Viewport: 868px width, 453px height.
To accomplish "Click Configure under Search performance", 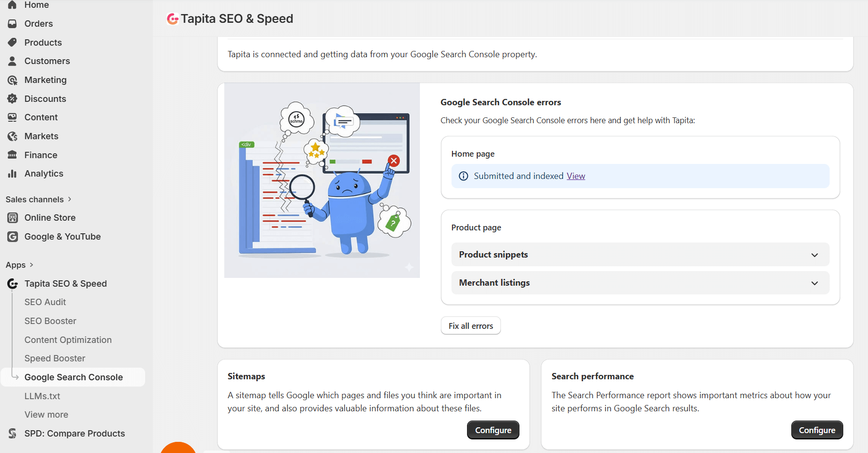I will (x=817, y=430).
